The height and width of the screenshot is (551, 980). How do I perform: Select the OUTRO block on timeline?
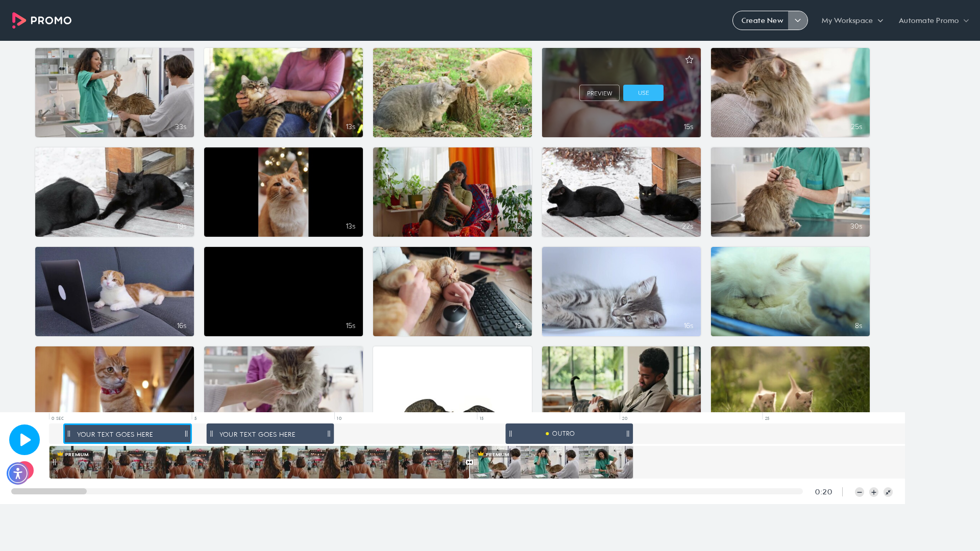coord(569,434)
